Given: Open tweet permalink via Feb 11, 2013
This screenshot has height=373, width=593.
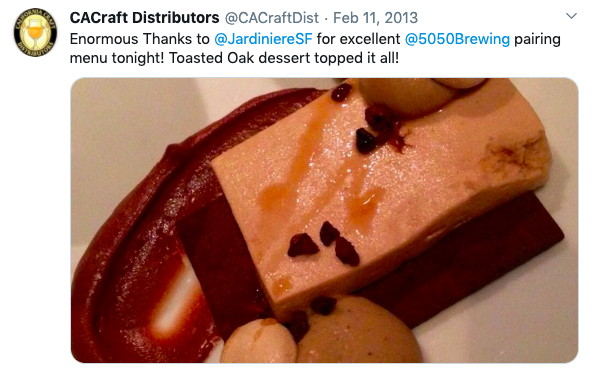Looking at the screenshot, I should click(376, 18).
